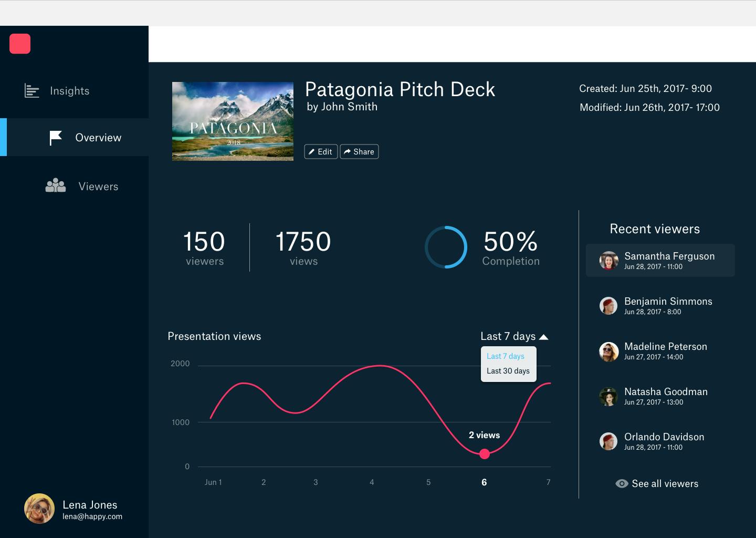Click the 2 views chart tooltip

point(485,435)
